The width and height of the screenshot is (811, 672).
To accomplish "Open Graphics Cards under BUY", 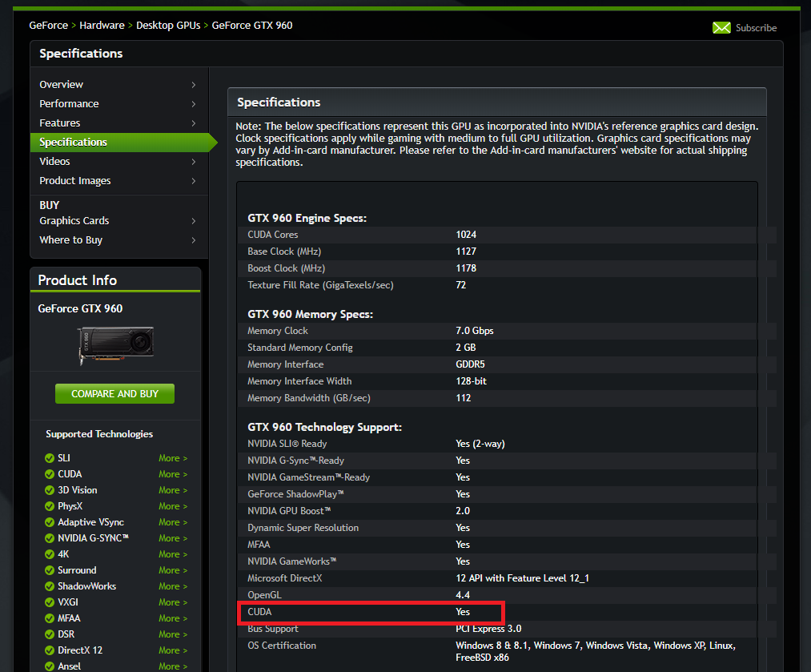I will (x=74, y=220).
